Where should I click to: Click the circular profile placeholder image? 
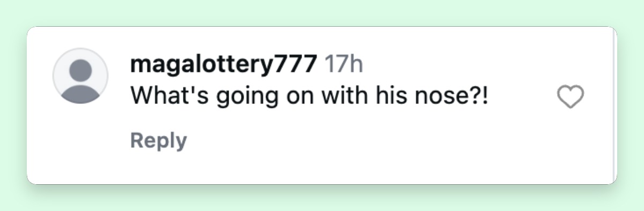[80, 76]
